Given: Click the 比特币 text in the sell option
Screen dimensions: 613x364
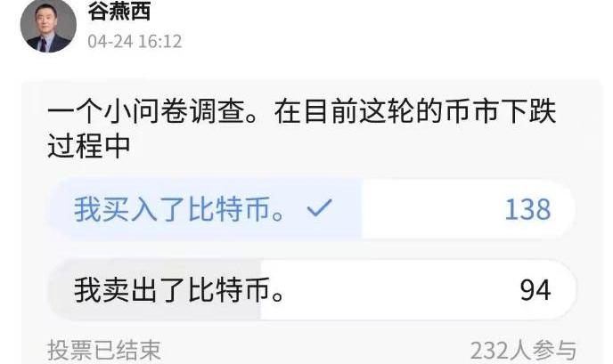Looking at the screenshot, I should tap(230, 290).
